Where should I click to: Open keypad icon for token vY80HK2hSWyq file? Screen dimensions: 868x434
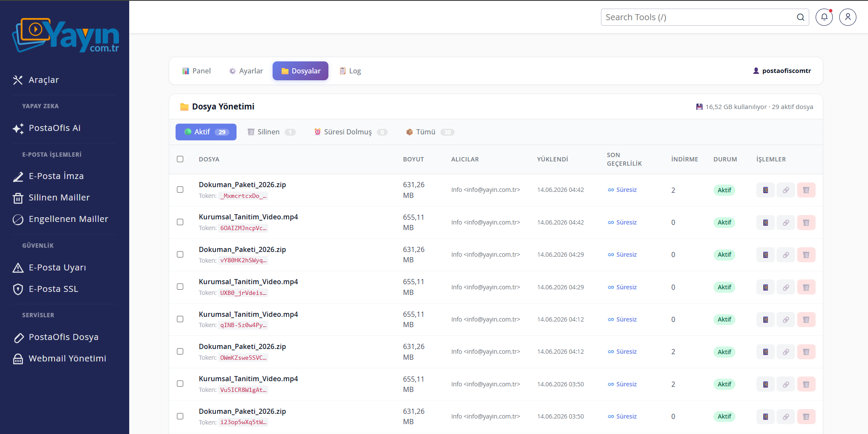(x=765, y=255)
